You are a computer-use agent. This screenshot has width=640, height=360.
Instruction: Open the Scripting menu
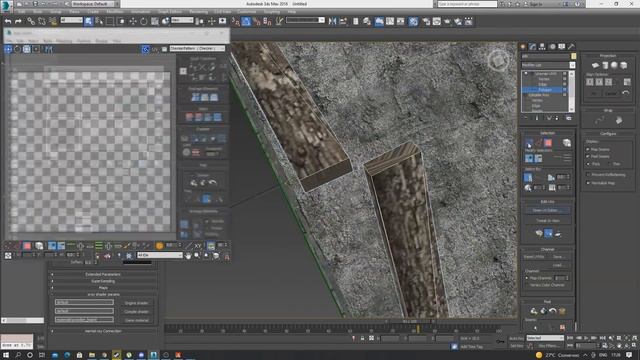[x=271, y=12]
